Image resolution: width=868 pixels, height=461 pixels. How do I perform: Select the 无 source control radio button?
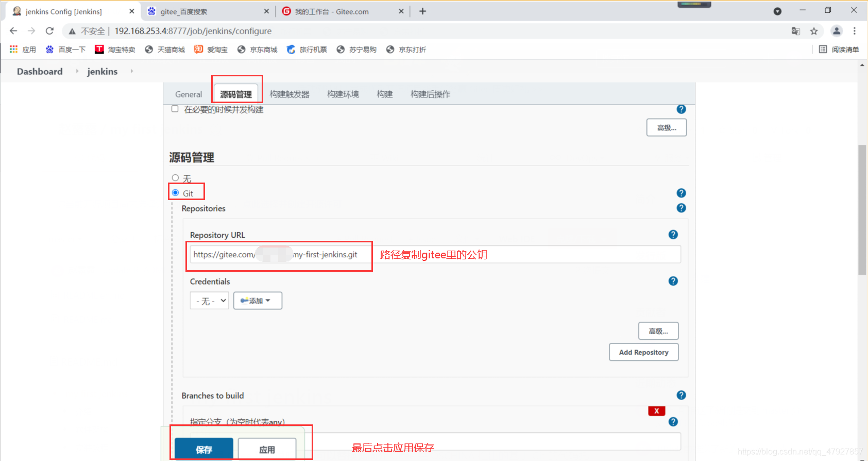[175, 178]
